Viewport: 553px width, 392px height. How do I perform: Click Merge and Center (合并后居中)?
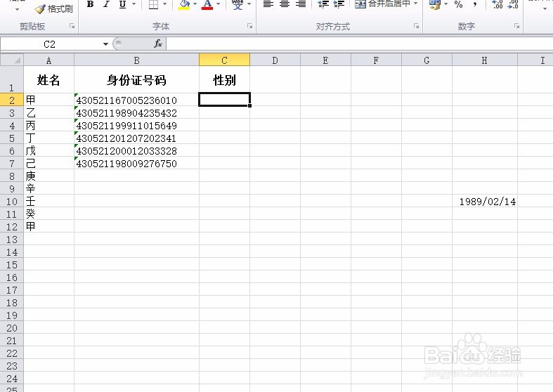point(383,4)
